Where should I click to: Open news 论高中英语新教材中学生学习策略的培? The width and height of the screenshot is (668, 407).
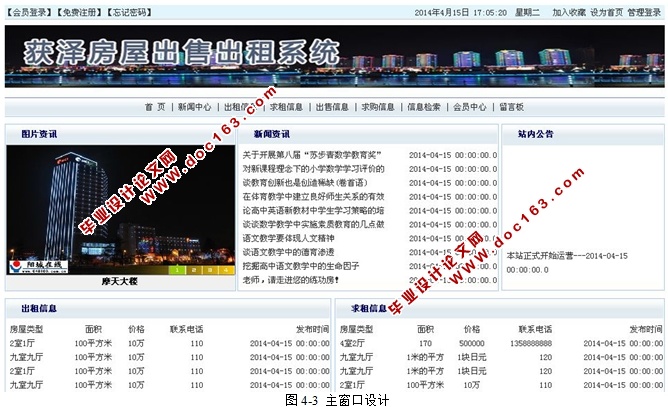[314, 211]
